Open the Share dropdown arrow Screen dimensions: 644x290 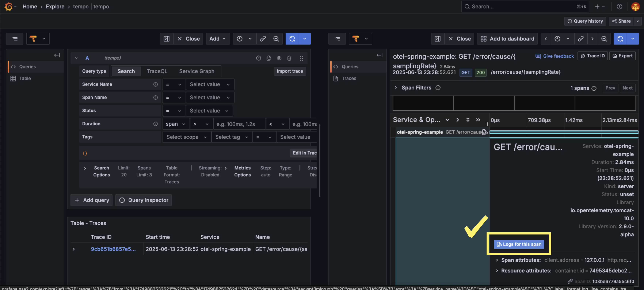click(x=638, y=21)
